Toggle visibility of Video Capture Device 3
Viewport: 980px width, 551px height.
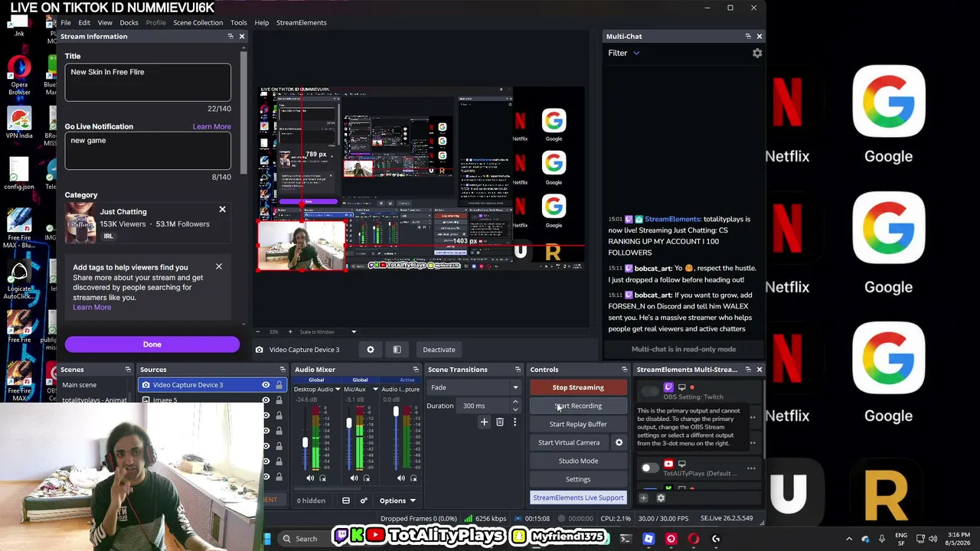coord(266,385)
